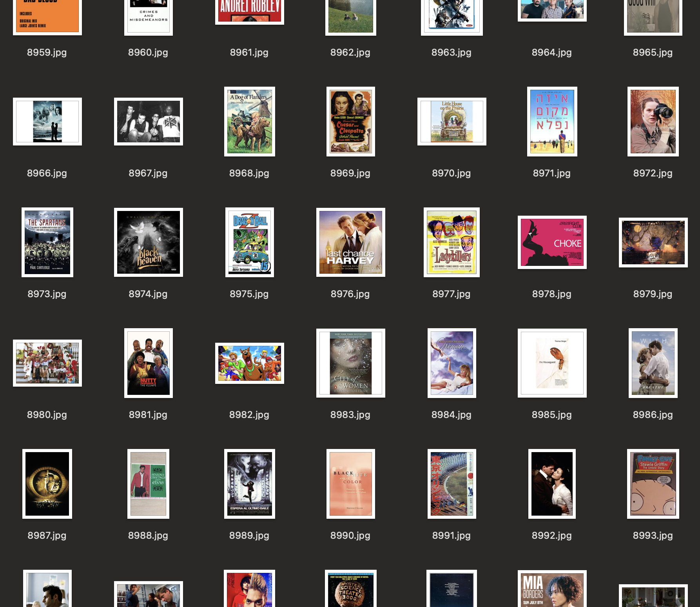Select the Dragon Ball Z volume 15 cover
This screenshot has height=607, width=700.
[250, 242]
